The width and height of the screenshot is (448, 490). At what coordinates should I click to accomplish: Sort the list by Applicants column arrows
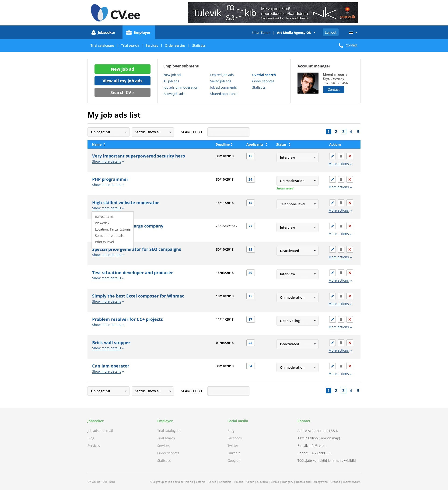pos(266,144)
